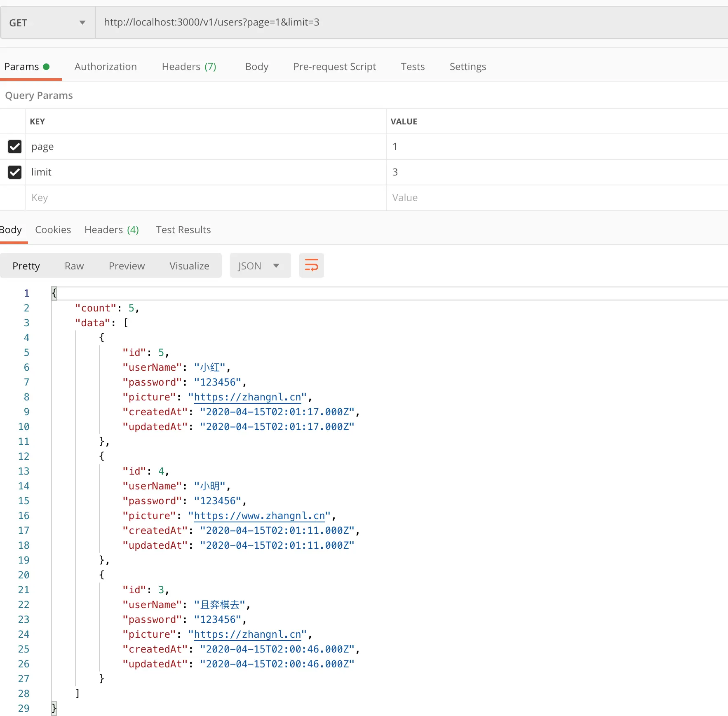Click the "count" key in the response
Screen dimensions: 728x716
pyautogui.click(x=96, y=308)
